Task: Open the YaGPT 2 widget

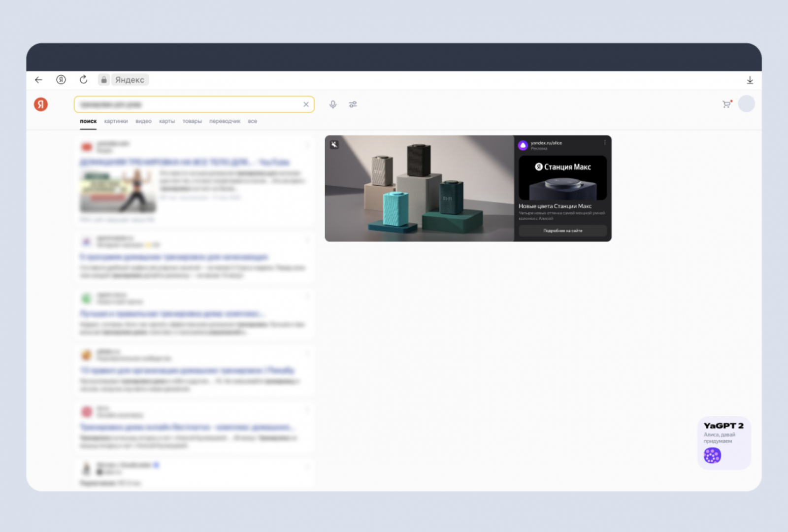Action: [724, 443]
